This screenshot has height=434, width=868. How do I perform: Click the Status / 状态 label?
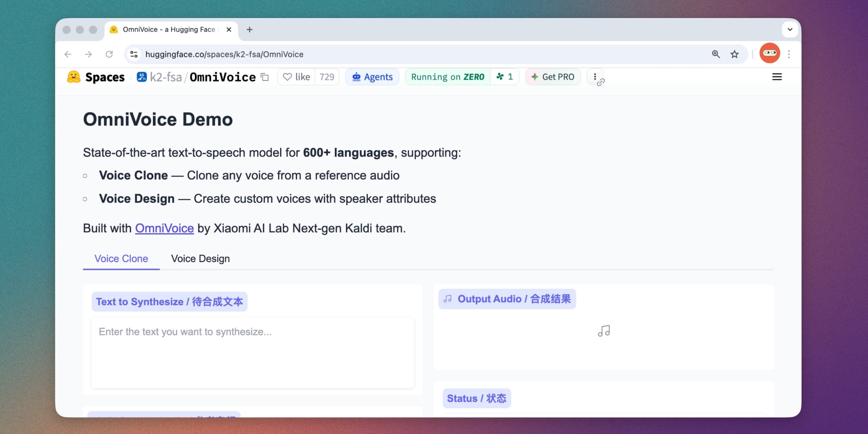tap(477, 398)
